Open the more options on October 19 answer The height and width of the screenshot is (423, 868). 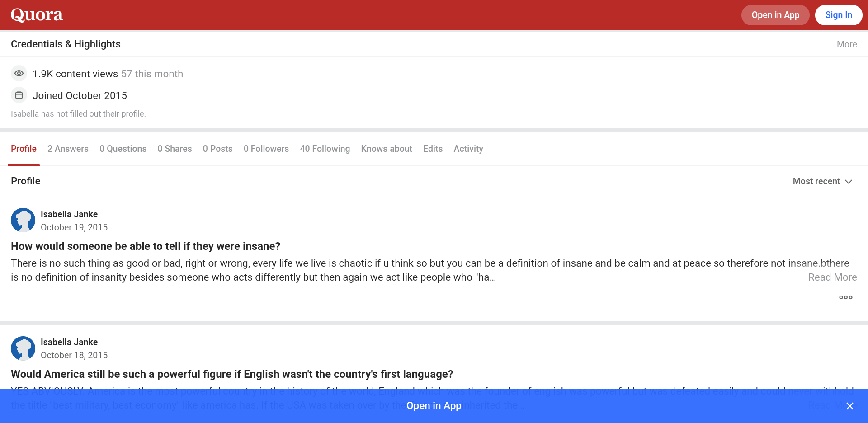pos(845,297)
